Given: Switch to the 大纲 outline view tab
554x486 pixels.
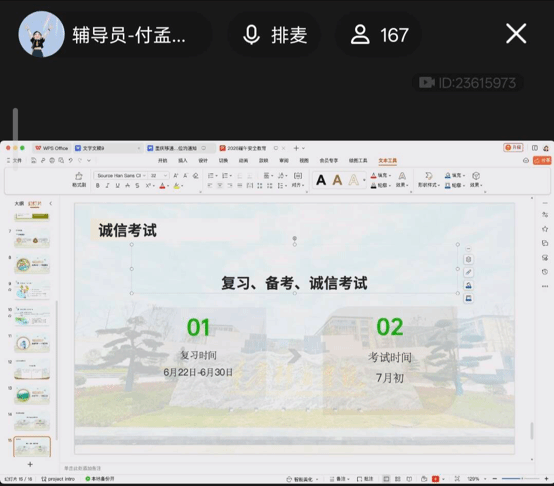Looking at the screenshot, I should pos(19,203).
